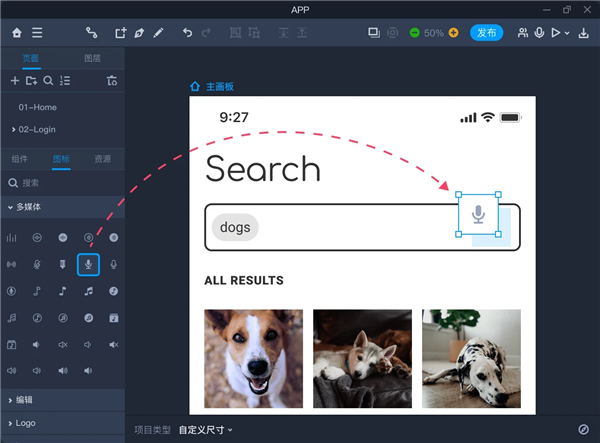Switch to the 图标 icons tab

coord(61,159)
